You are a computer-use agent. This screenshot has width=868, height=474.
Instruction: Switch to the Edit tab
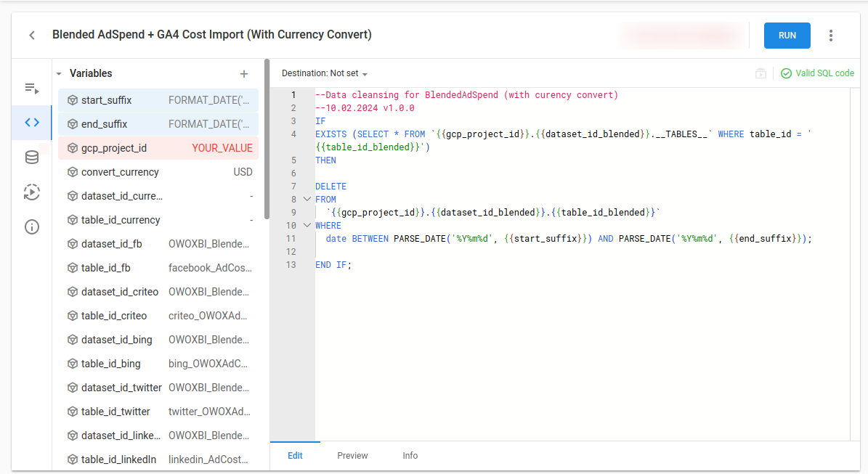(x=295, y=456)
